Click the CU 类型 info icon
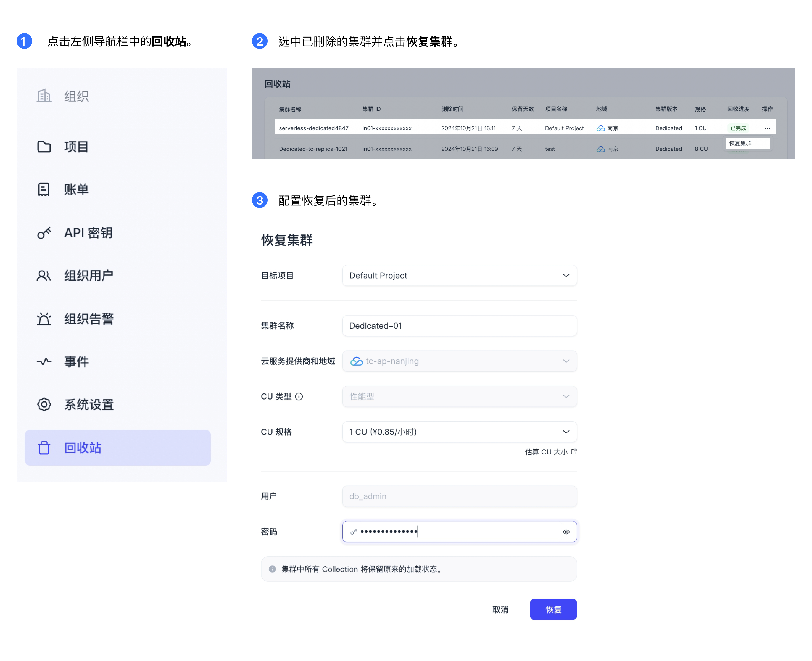812x661 pixels. pos(299,397)
